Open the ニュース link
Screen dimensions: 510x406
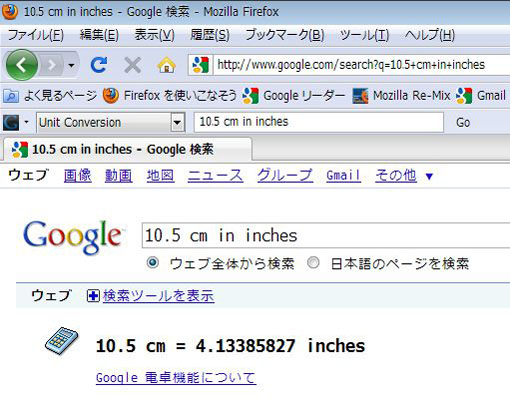(x=215, y=175)
